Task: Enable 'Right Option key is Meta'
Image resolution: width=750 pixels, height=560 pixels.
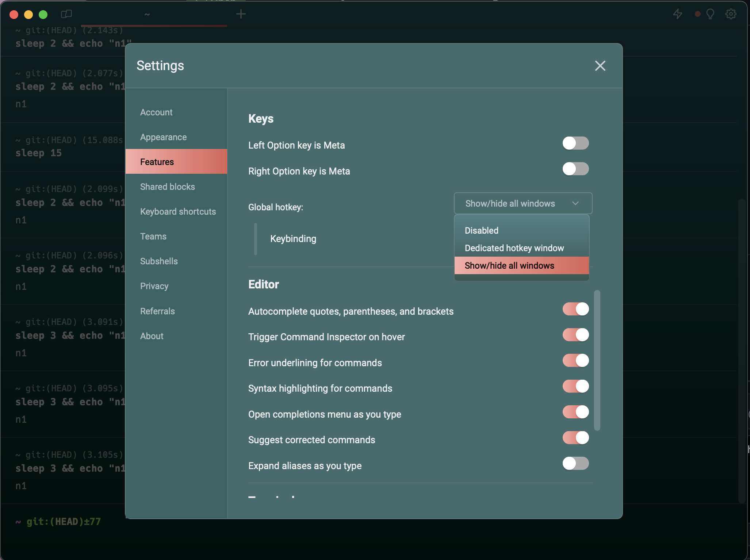Action: point(576,169)
